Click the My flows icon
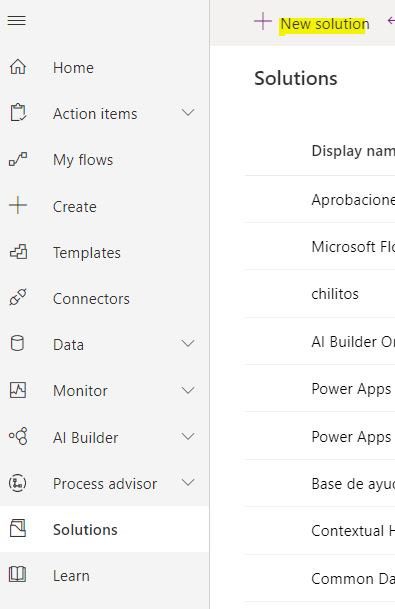Viewport: 395px width, 609px height. click(18, 159)
